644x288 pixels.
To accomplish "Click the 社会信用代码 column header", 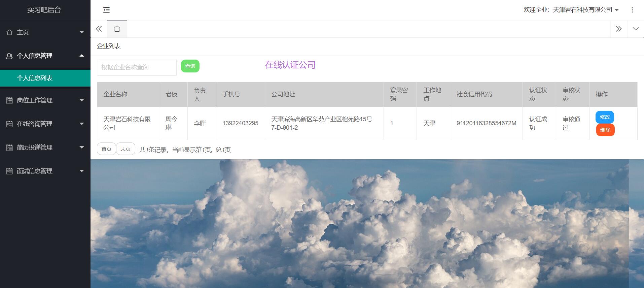I will click(x=486, y=94).
